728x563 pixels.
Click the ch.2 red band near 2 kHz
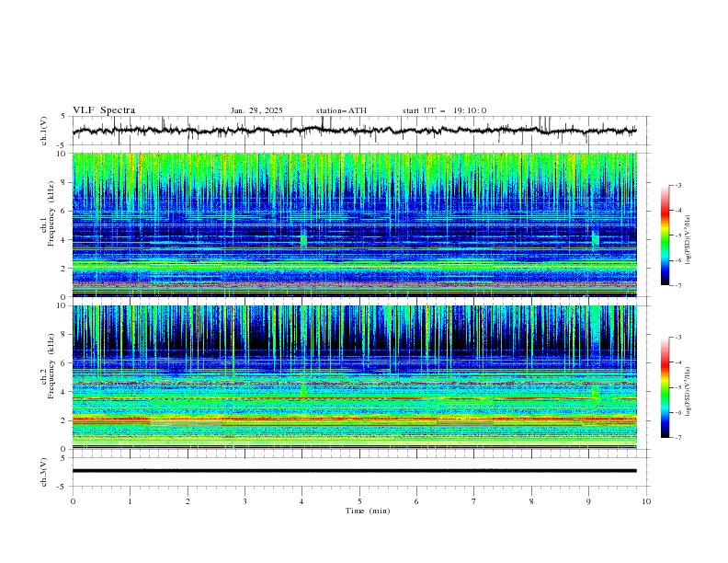354,419
